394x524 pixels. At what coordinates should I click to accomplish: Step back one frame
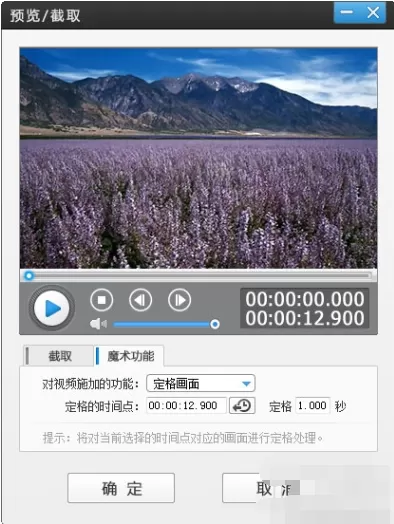tap(140, 300)
